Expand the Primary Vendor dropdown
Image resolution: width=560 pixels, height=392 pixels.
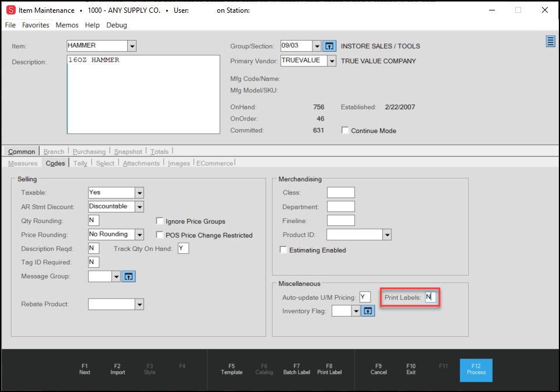click(332, 61)
